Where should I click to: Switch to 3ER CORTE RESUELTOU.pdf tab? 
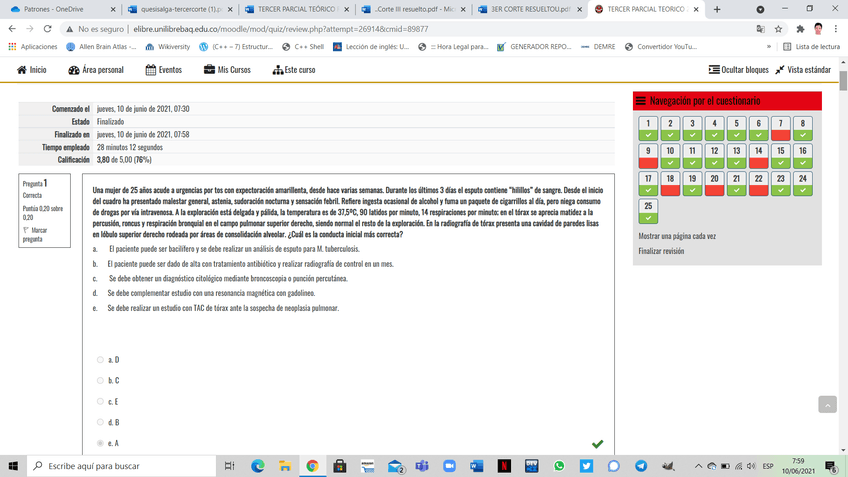528,9
